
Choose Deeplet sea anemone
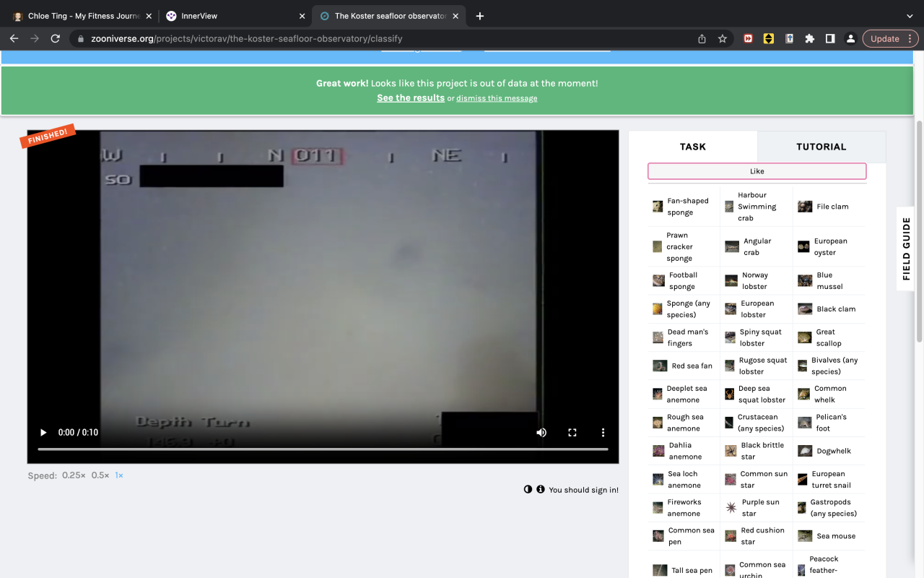684,394
